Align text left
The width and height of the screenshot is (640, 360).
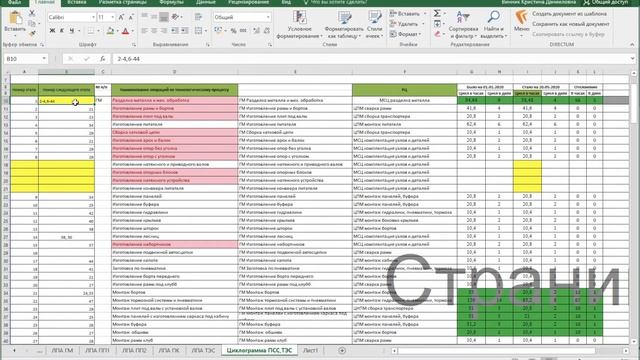(x=144, y=31)
